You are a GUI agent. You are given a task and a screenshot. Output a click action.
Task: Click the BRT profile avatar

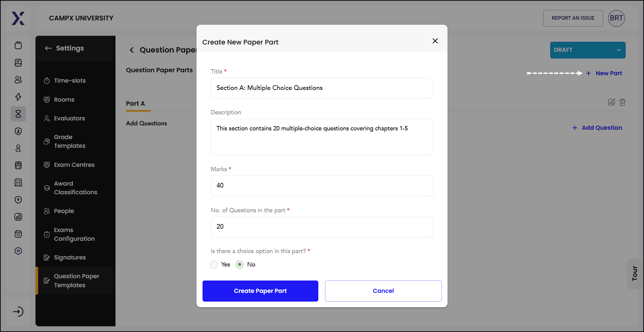click(x=617, y=18)
